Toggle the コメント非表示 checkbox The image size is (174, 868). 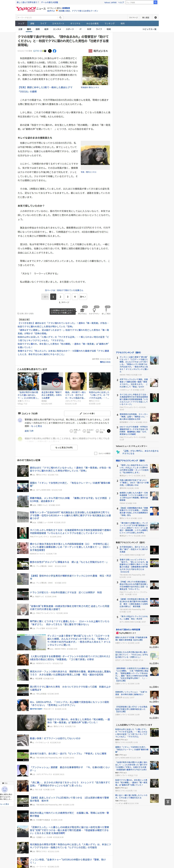(96, 453)
